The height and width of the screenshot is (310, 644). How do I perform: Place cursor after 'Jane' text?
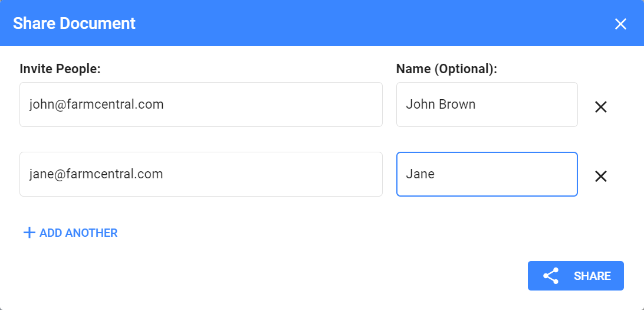(x=436, y=174)
